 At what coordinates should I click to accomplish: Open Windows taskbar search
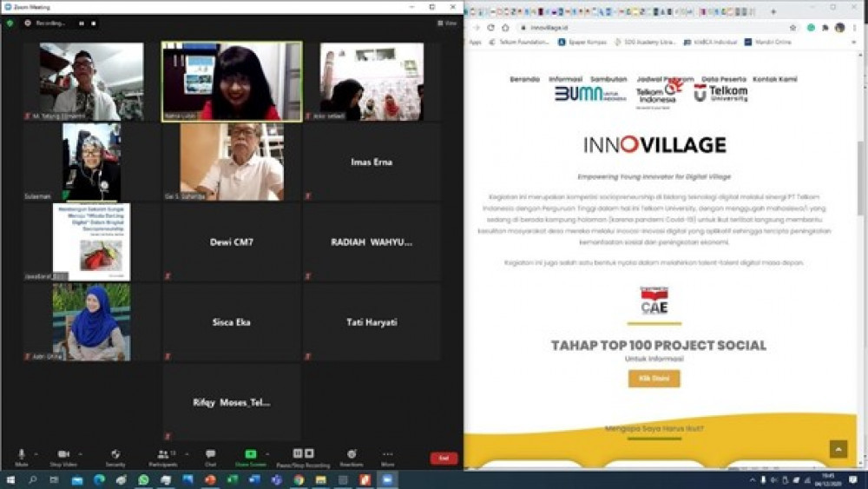(x=32, y=479)
